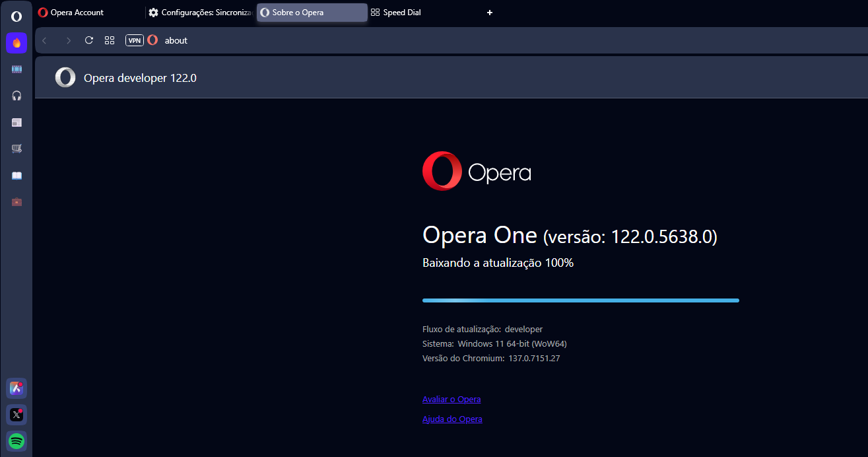Open the X (Twitter) sidebar panel
The height and width of the screenshot is (457, 868).
pos(17,415)
